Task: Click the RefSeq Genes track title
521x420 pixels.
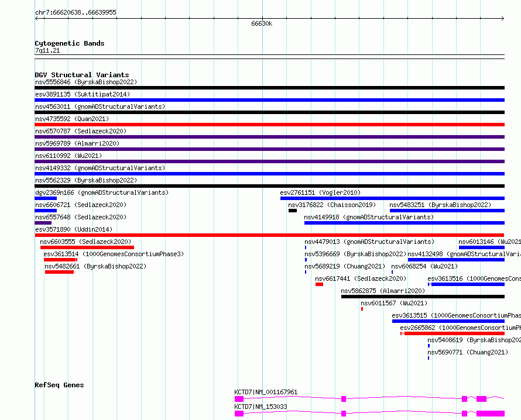Action: tap(59, 385)
